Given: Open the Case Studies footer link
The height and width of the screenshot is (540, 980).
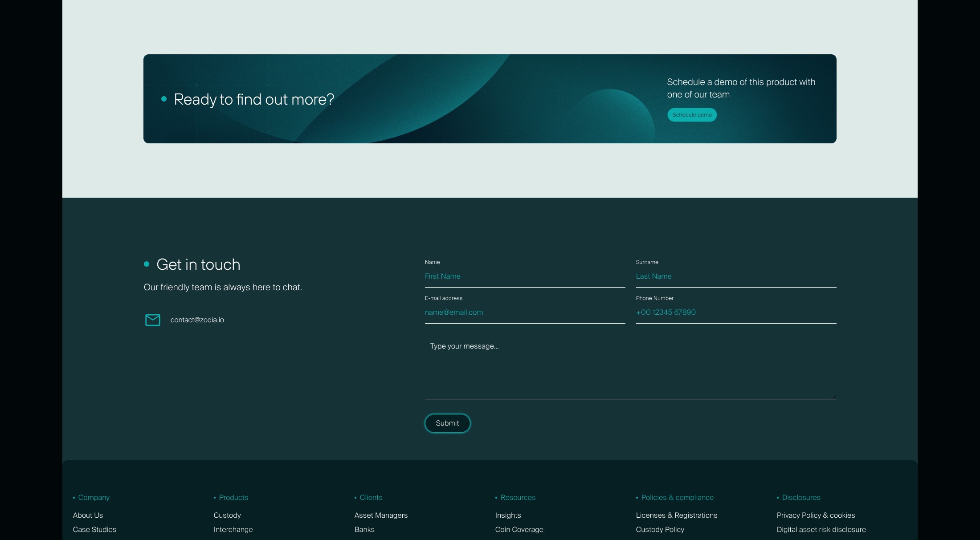Looking at the screenshot, I should (x=94, y=529).
